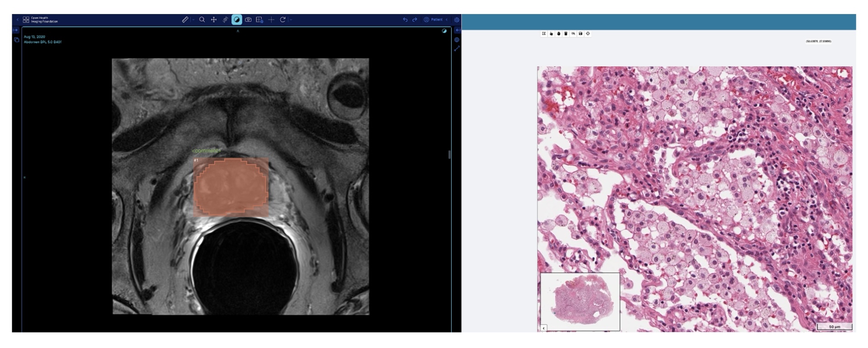The width and height of the screenshot is (868, 348).
Task: Open viewer settings gear icon
Action: click(x=457, y=20)
